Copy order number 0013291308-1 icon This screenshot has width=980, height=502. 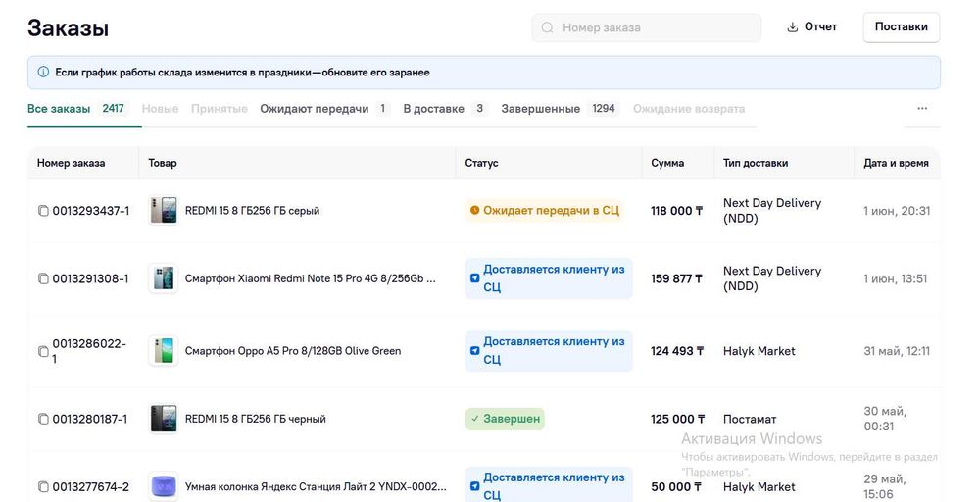tap(43, 278)
